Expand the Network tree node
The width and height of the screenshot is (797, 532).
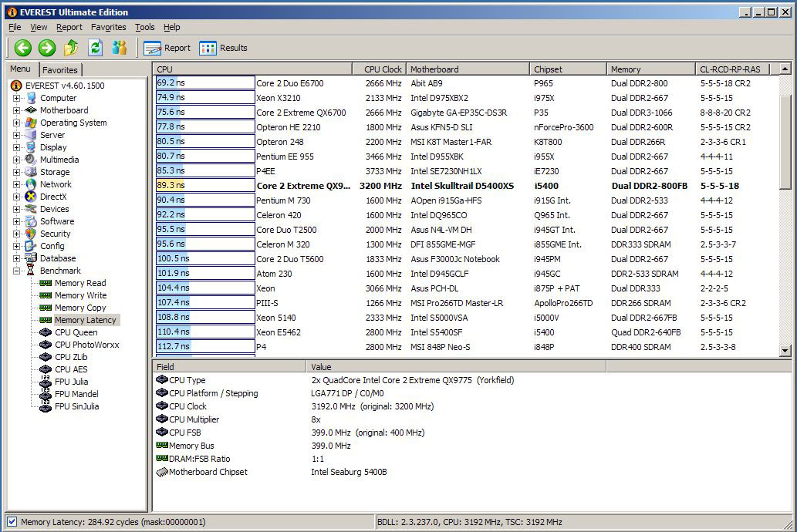click(x=16, y=184)
